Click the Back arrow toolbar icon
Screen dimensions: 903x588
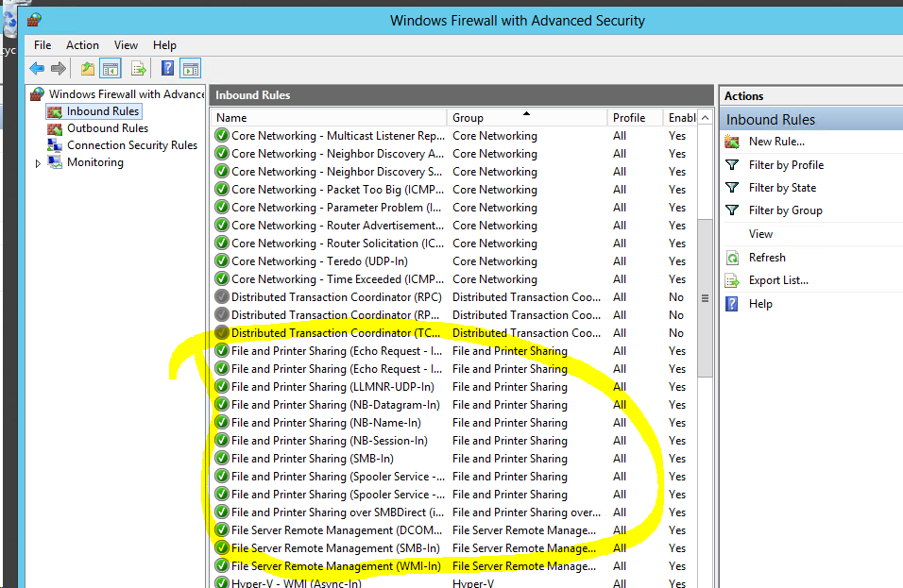37,69
